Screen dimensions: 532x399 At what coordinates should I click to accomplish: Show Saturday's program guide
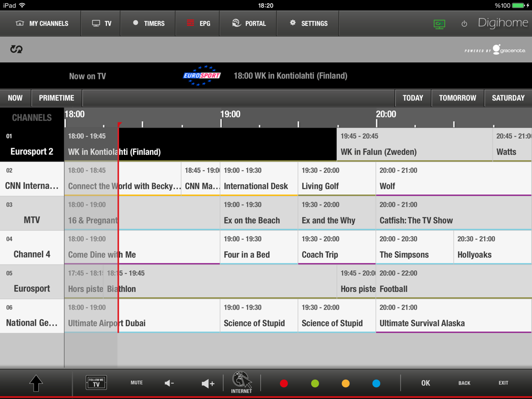(508, 98)
